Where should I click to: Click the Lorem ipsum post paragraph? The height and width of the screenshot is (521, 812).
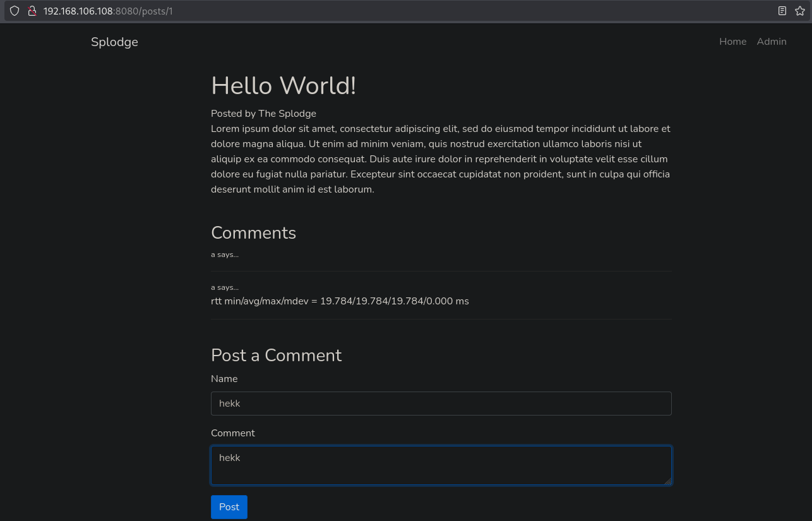[x=441, y=159]
